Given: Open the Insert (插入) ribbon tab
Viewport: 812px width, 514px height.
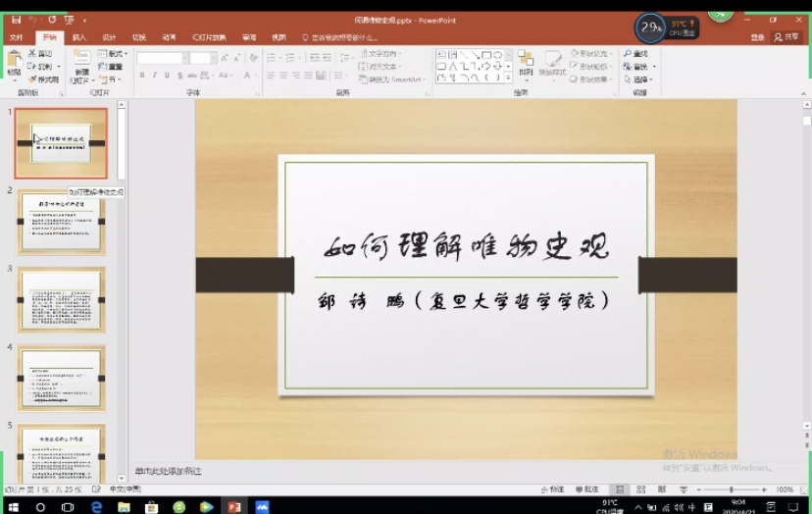Looking at the screenshot, I should (x=79, y=37).
